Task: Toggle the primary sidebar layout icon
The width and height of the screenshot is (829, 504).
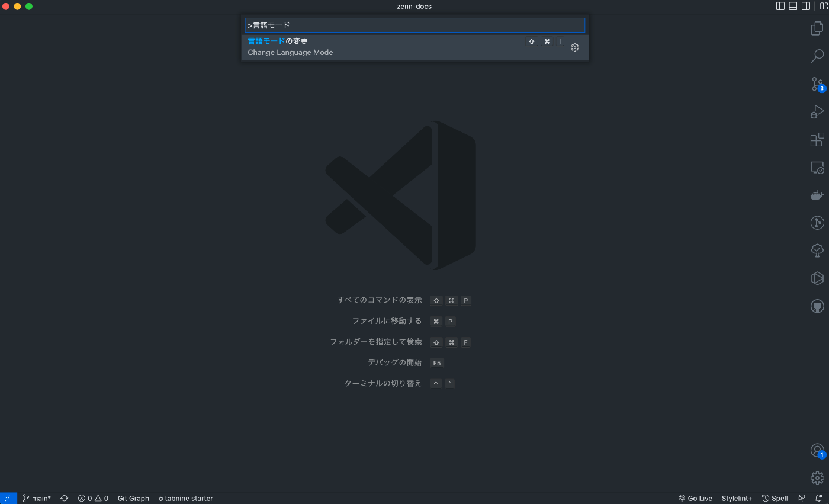Action: click(780, 7)
